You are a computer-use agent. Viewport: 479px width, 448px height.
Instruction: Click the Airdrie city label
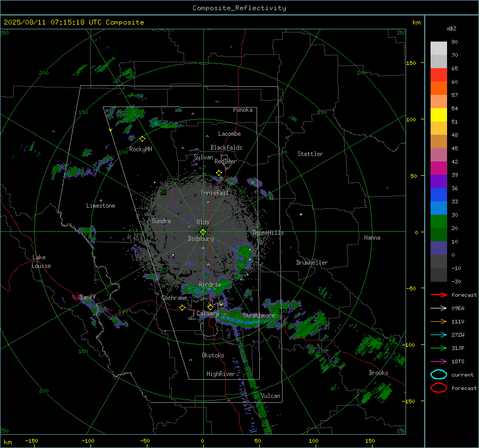pyautogui.click(x=210, y=284)
